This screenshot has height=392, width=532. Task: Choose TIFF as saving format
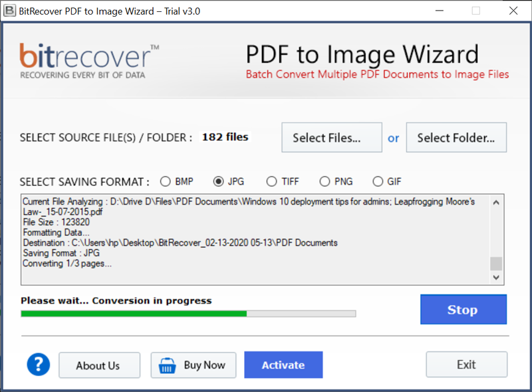pyautogui.click(x=283, y=181)
